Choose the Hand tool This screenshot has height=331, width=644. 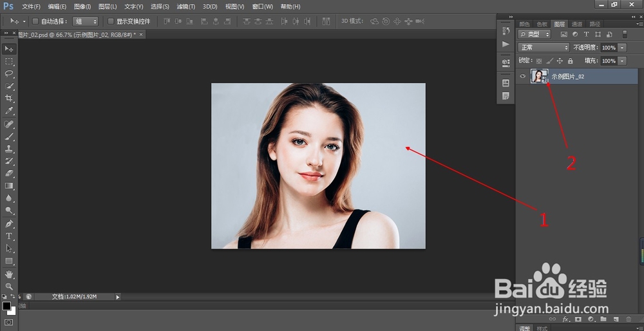pos(9,274)
